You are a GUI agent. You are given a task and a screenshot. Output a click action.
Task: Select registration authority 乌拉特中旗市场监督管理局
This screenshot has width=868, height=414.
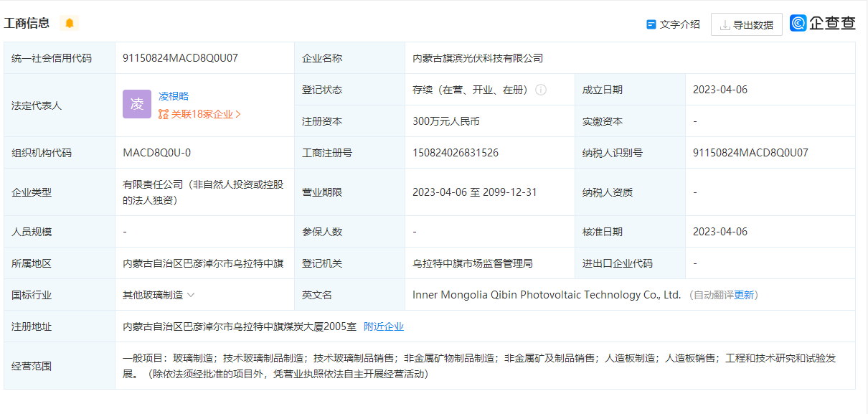pyautogui.click(x=473, y=263)
